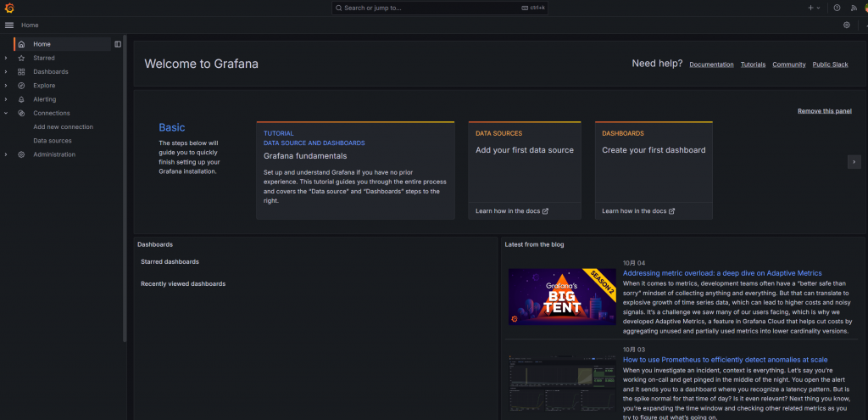
Task: Click the Latest from the blog title
Action: pyautogui.click(x=534, y=244)
